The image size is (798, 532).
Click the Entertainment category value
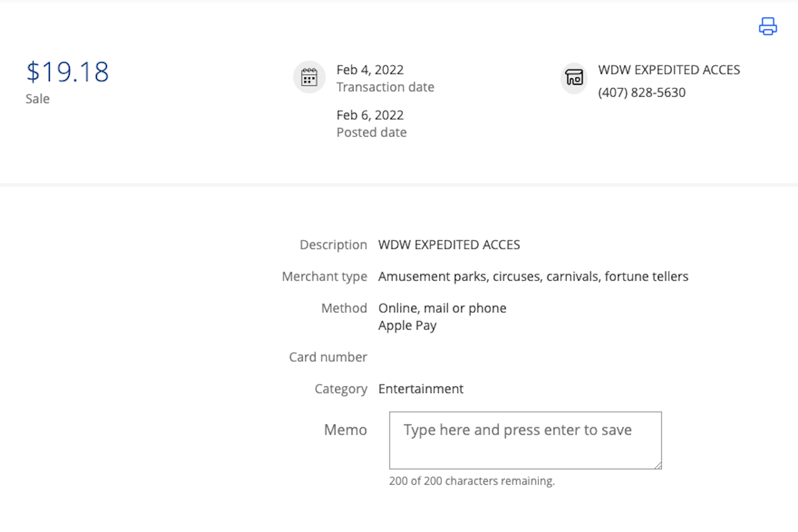420,389
